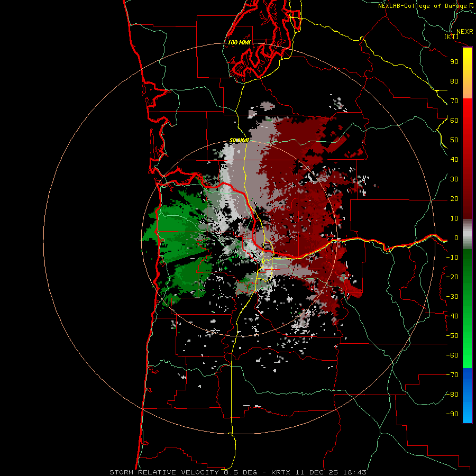Click the 20 value on velocity scale
Image resolution: width=476 pixels, height=476 pixels.
pos(454,199)
